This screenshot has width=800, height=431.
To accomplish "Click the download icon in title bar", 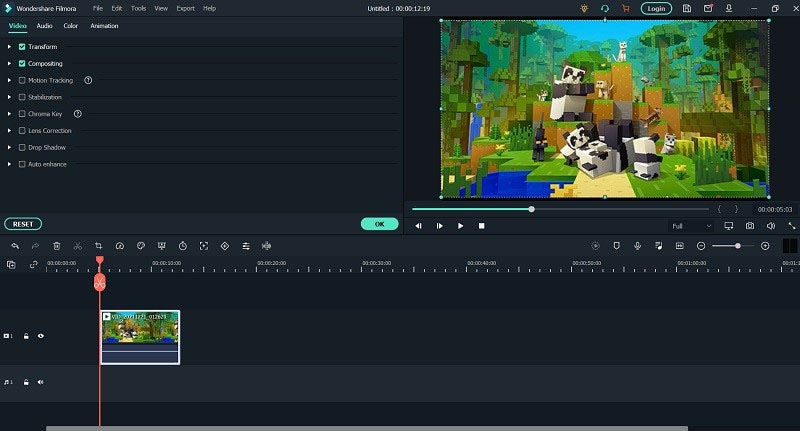I will coord(729,8).
